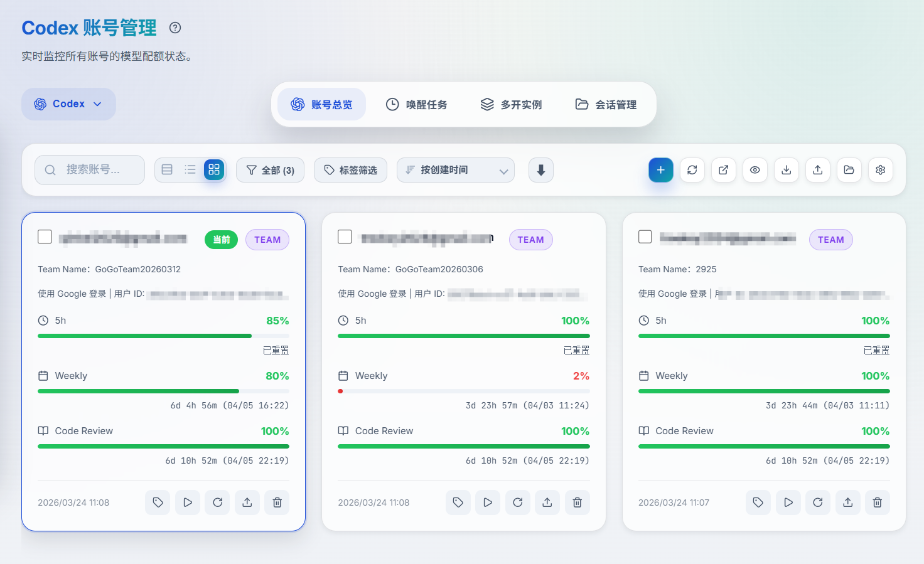Tick the checkbox on the GoGoTeam20260312 card

tap(45, 237)
